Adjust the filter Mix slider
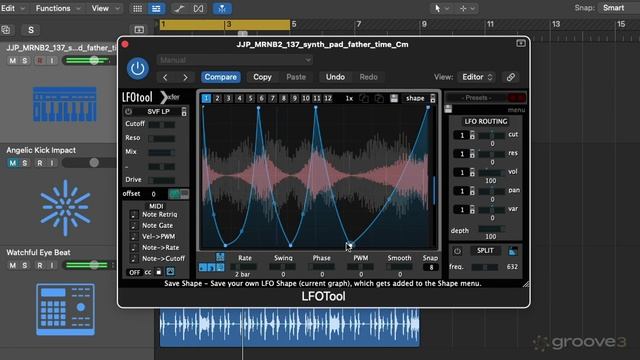640x360 pixels. 162,152
